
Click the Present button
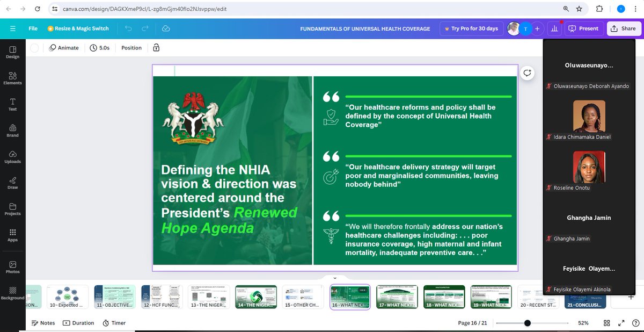coord(583,28)
